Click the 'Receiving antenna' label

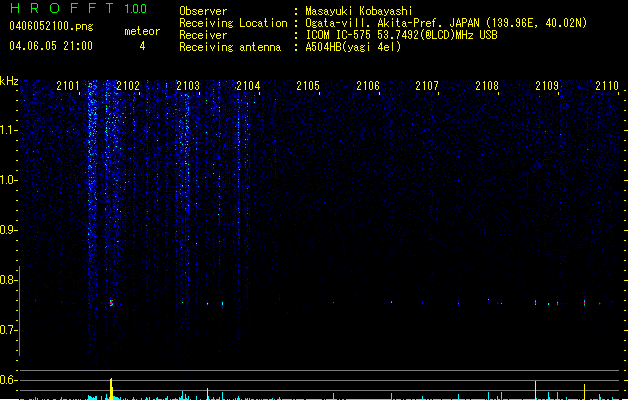coord(230,47)
